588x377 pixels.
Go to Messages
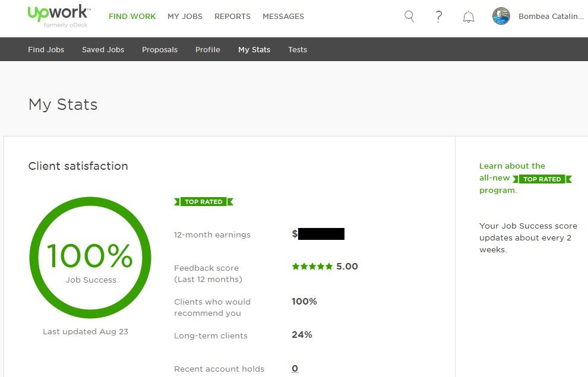click(283, 16)
